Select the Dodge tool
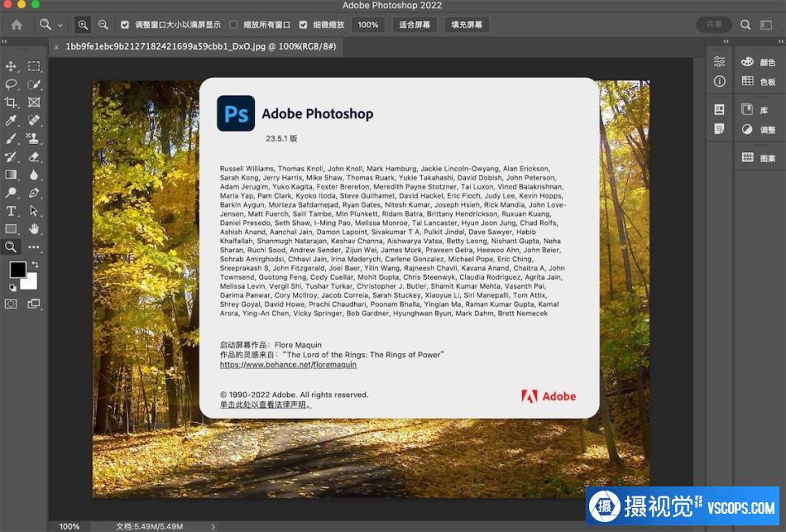This screenshot has width=786, height=532. pos(11,193)
